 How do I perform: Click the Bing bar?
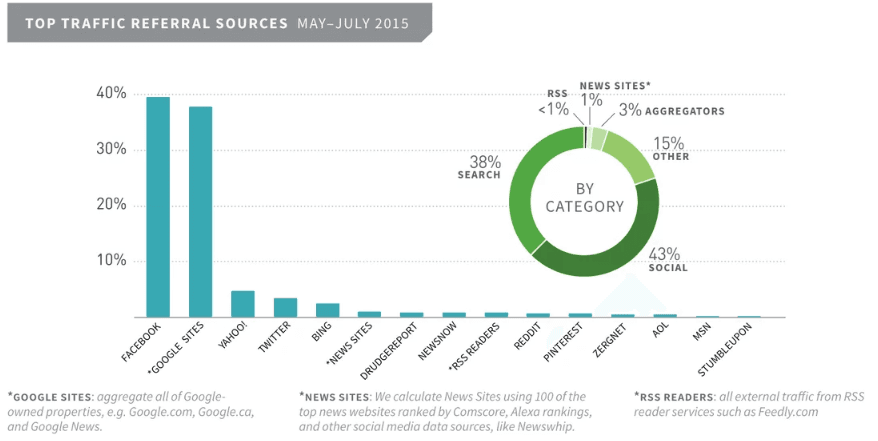tap(328, 311)
